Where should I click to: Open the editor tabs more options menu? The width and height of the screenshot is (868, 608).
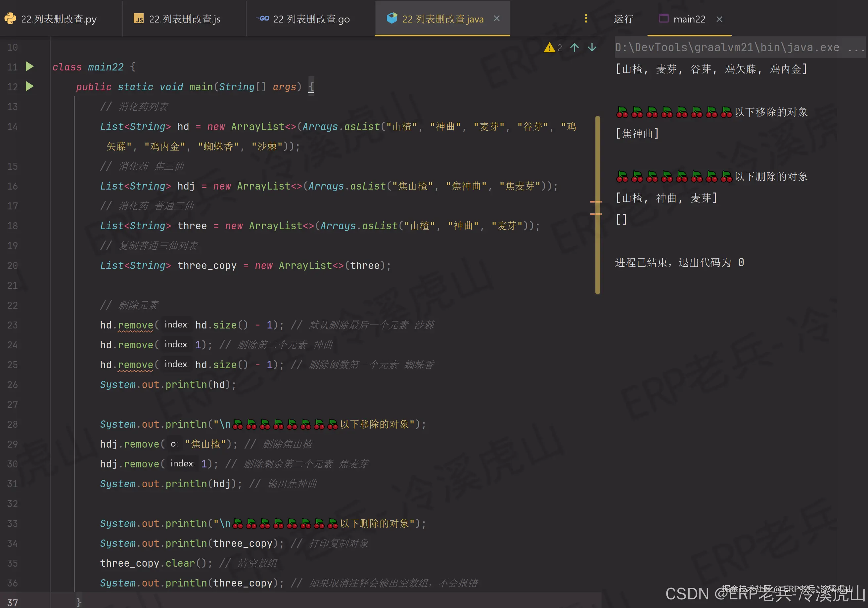tap(586, 19)
